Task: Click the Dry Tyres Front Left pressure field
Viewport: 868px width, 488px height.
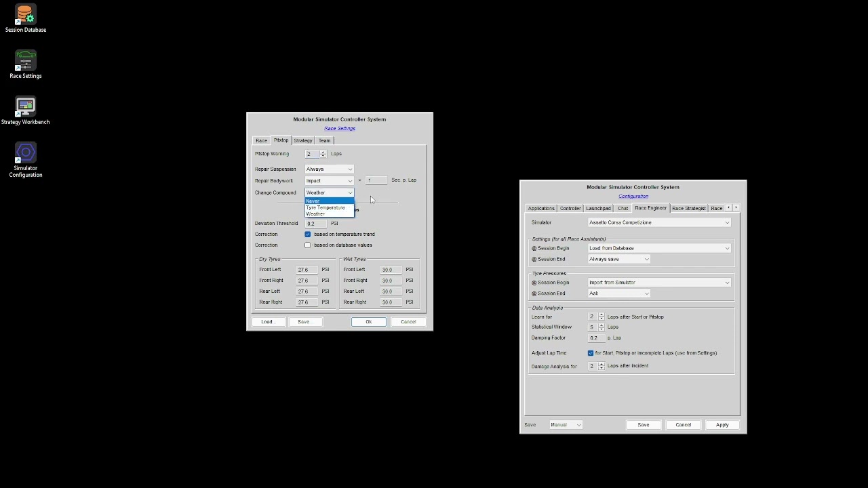Action: 307,270
